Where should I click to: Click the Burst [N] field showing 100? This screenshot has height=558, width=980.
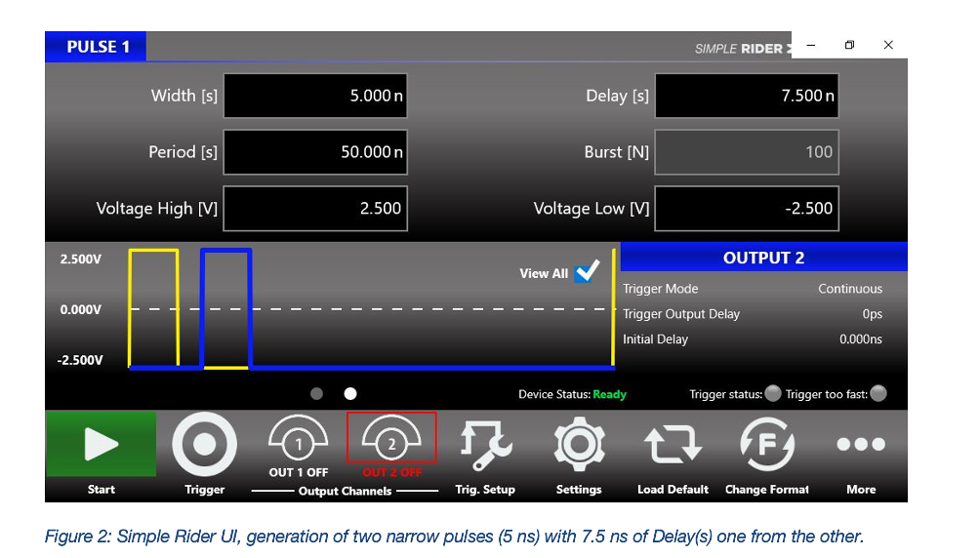tap(747, 152)
